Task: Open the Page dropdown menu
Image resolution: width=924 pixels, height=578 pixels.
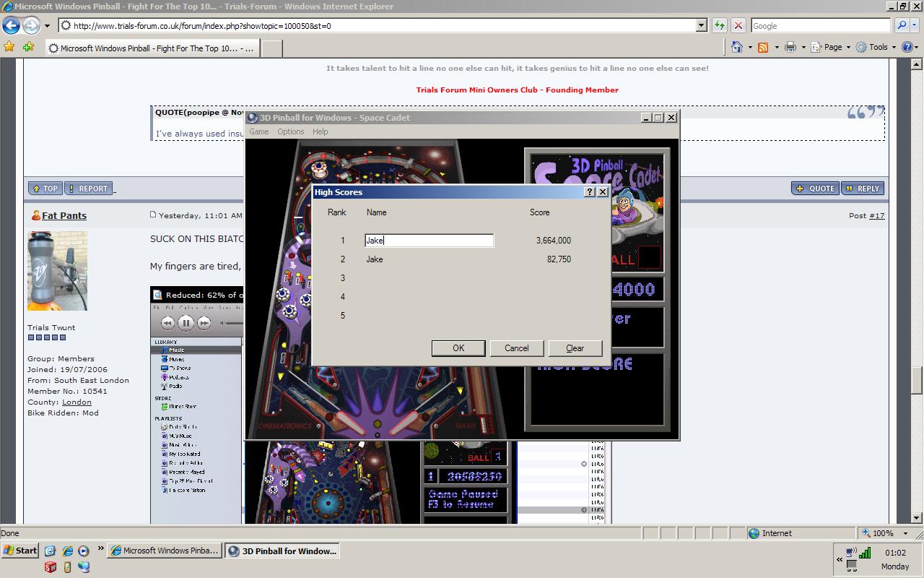Action: coord(830,47)
